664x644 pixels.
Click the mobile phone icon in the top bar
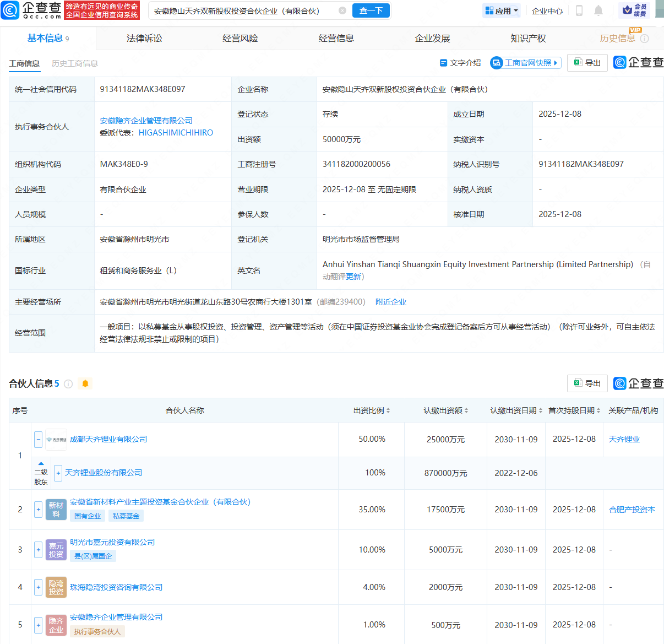(578, 10)
